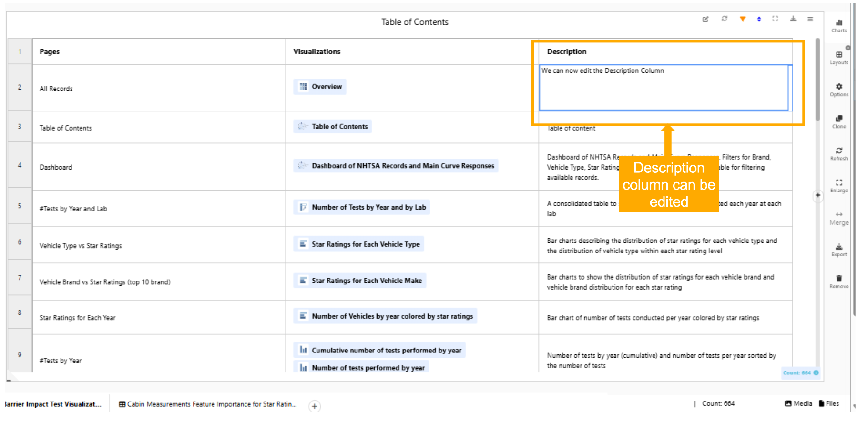Open Number of Tests by Year and by Lab
Screen dimensions: 868x432
362,207
